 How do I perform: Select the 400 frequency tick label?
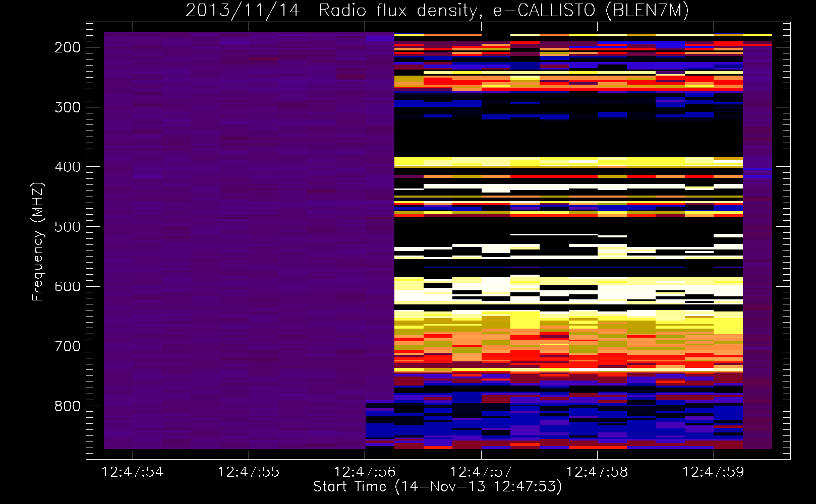click(x=68, y=167)
